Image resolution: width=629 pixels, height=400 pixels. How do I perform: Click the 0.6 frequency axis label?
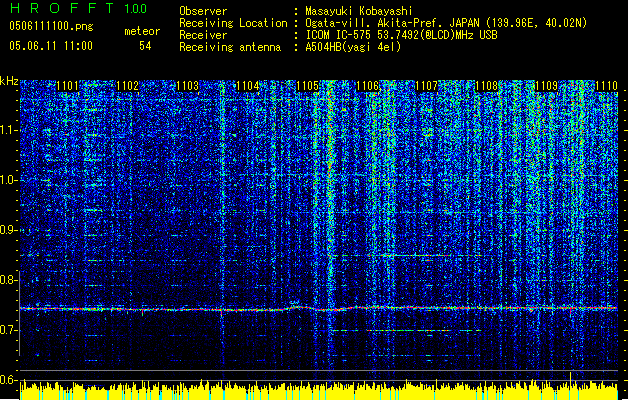(x=8, y=380)
